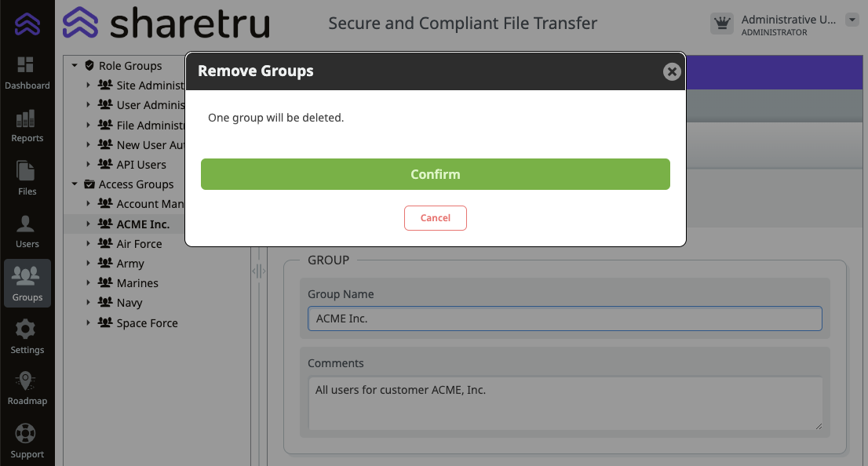
Task: Click the User Administrators group icon
Action: point(105,104)
